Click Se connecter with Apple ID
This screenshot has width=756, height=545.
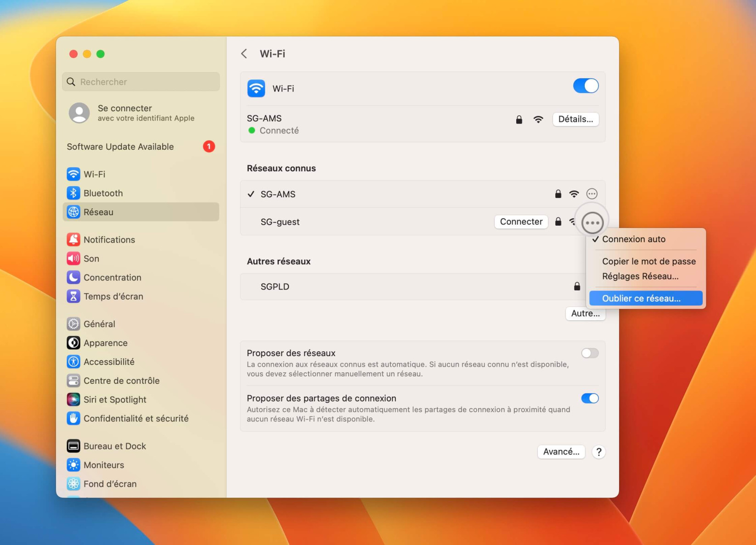[x=141, y=113]
